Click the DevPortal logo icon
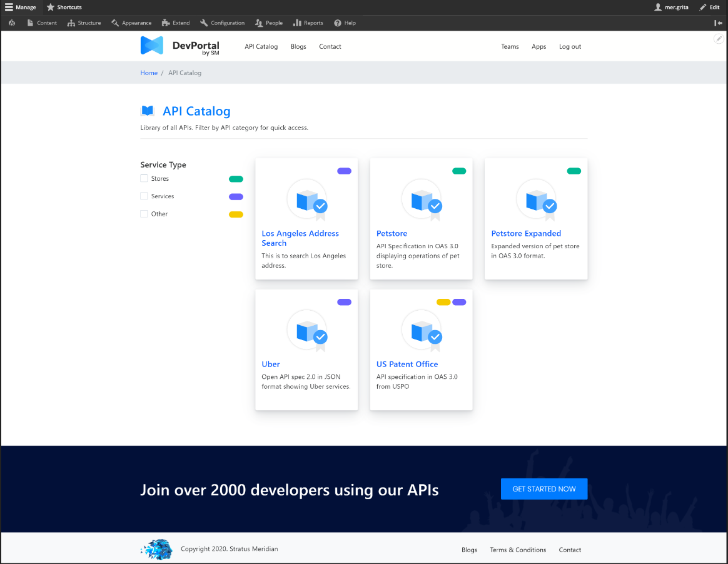The height and width of the screenshot is (564, 728). point(151,46)
